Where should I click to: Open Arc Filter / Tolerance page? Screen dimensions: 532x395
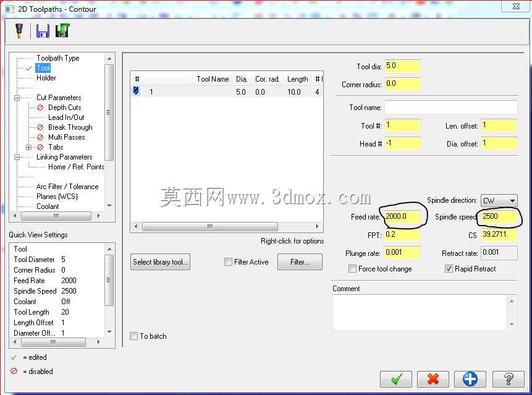(67, 187)
